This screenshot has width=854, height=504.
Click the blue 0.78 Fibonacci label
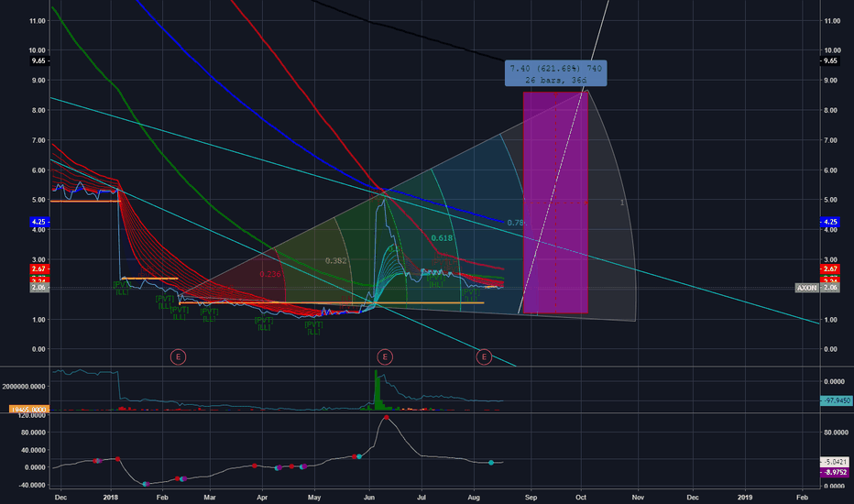(516, 223)
